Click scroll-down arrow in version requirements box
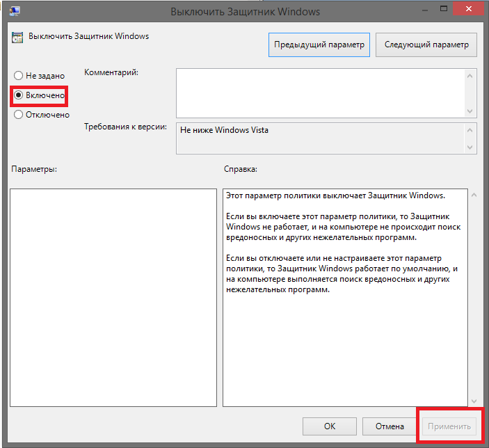This screenshot has width=489, height=448. 470,147
